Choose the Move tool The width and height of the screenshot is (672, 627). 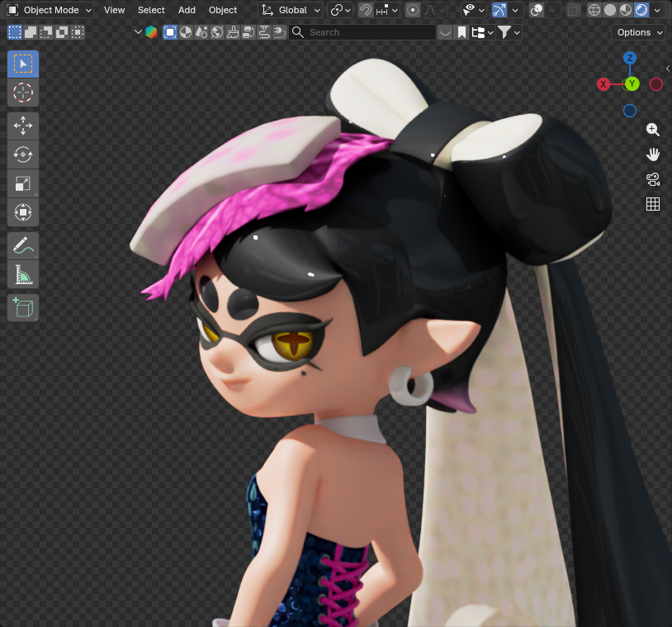coord(23,126)
